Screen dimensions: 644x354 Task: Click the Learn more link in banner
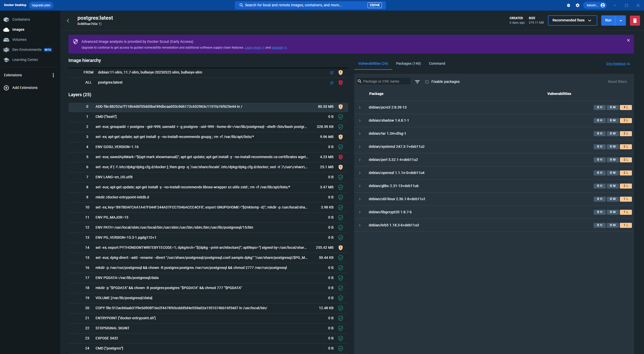pos(253,48)
